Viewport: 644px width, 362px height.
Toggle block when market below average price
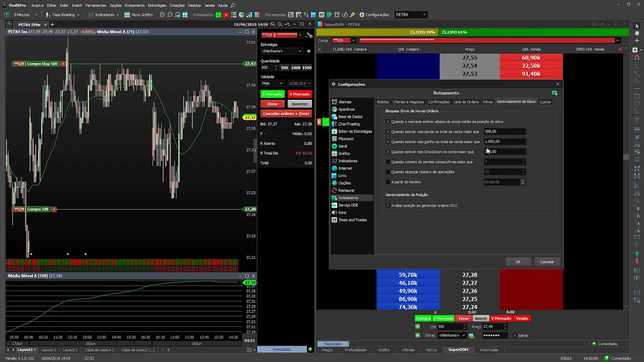coord(388,122)
